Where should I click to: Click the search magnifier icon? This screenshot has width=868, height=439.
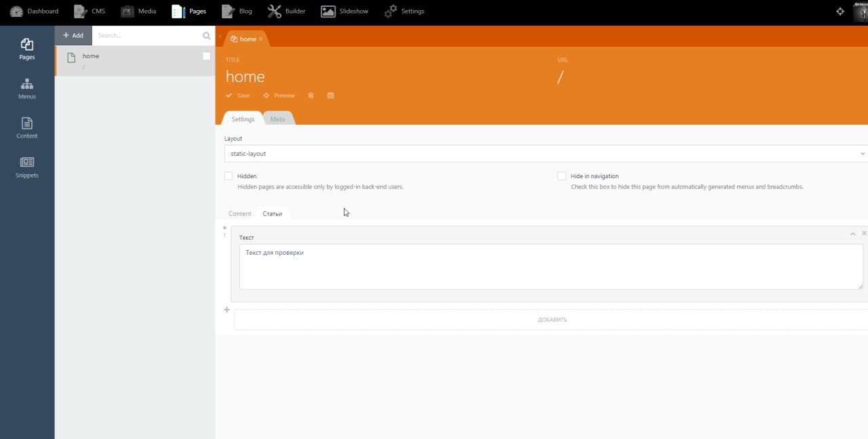pyautogui.click(x=207, y=36)
